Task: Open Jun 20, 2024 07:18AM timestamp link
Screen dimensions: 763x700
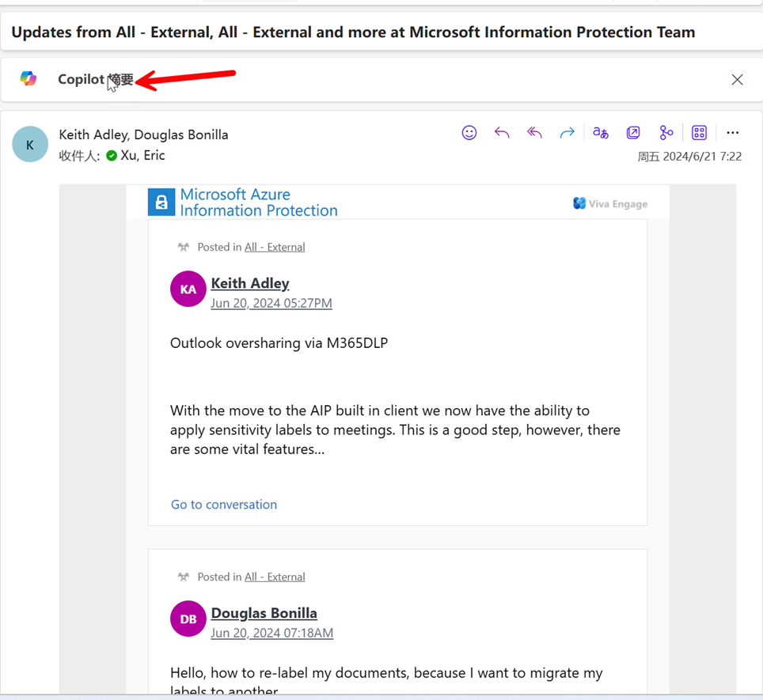Action: click(272, 634)
